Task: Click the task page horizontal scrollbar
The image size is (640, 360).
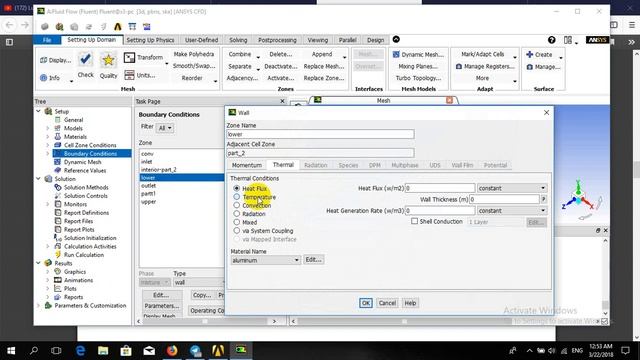Action: point(206,321)
